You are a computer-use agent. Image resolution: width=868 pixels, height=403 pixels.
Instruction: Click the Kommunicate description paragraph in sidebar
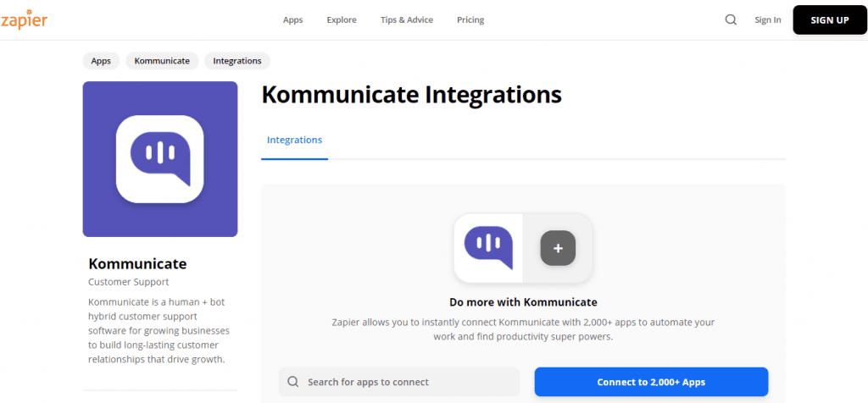click(159, 331)
